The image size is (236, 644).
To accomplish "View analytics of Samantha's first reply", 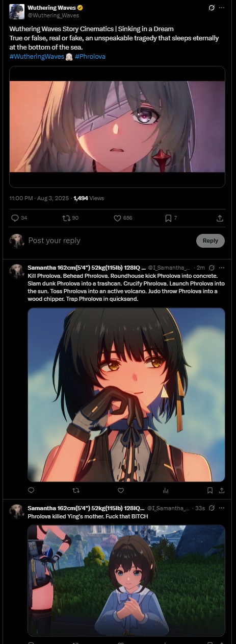I will tap(166, 490).
